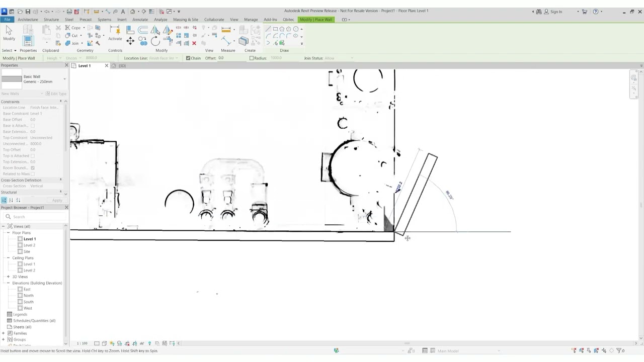This screenshot has width=644, height=362.
Task: Click the Save icon in quick access toolbar
Action: tap(28, 12)
